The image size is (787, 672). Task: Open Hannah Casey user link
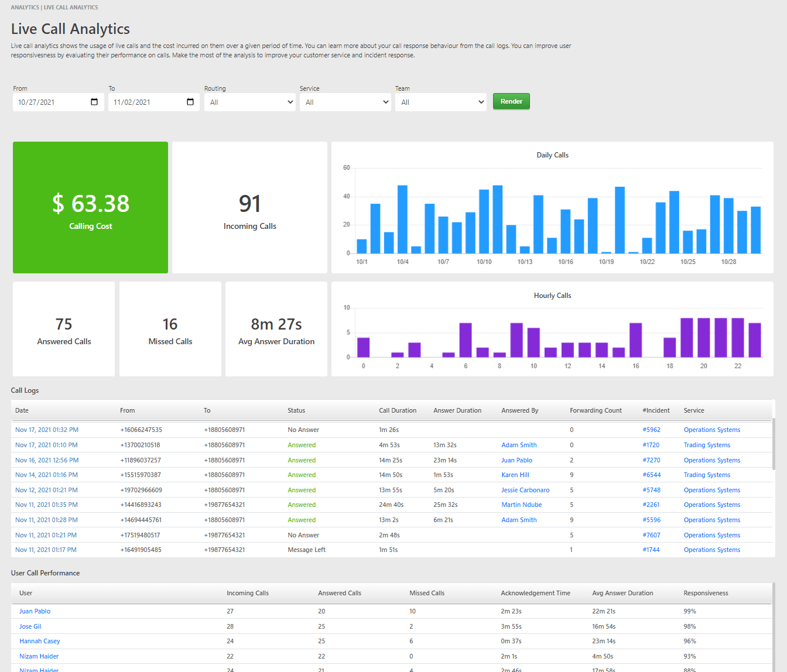(x=40, y=641)
